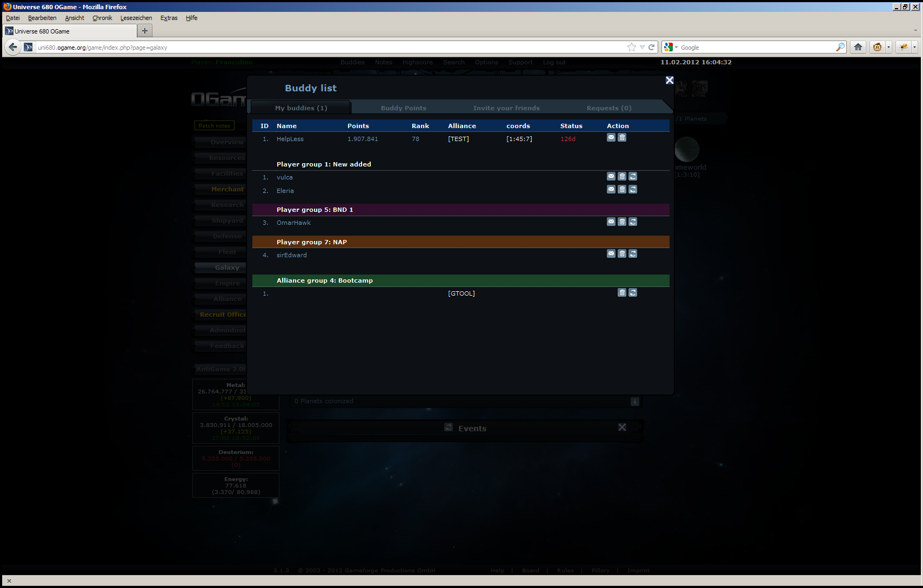Switch to Buddy Points tab
Image resolution: width=923 pixels, height=588 pixels.
[404, 108]
